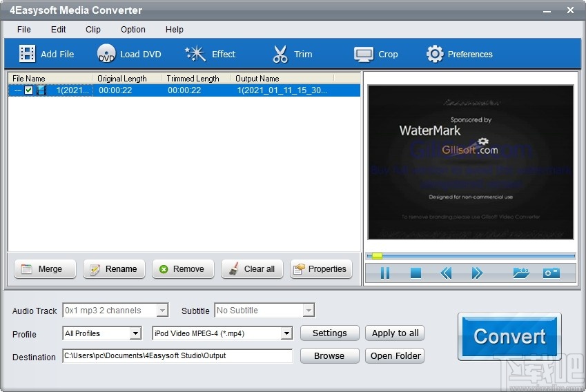Open the iPod Video MPEG-4 format dropdown
Viewport: 586px width, 392px height.
click(286, 333)
